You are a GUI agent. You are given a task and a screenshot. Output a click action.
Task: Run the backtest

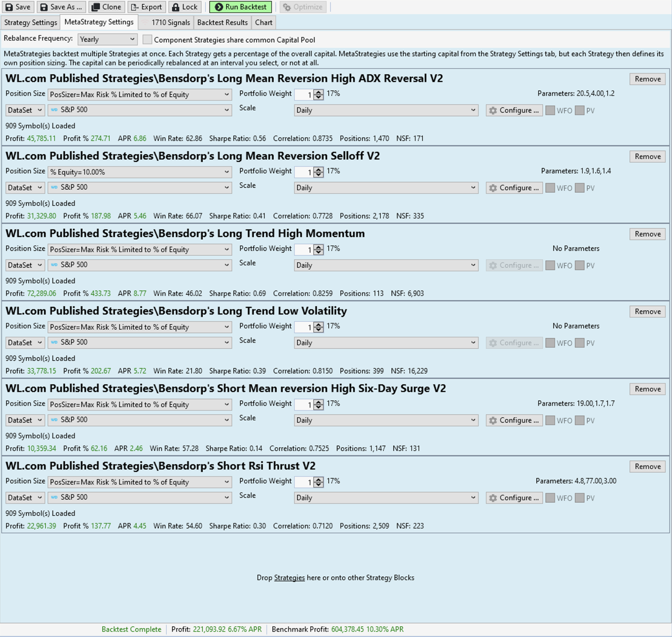241,7
